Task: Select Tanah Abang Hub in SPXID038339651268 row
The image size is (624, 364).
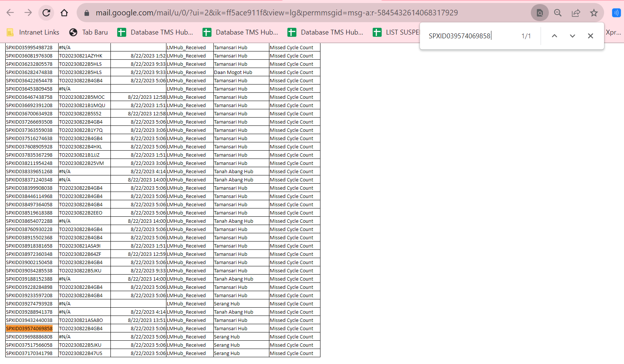Action: click(x=241, y=171)
